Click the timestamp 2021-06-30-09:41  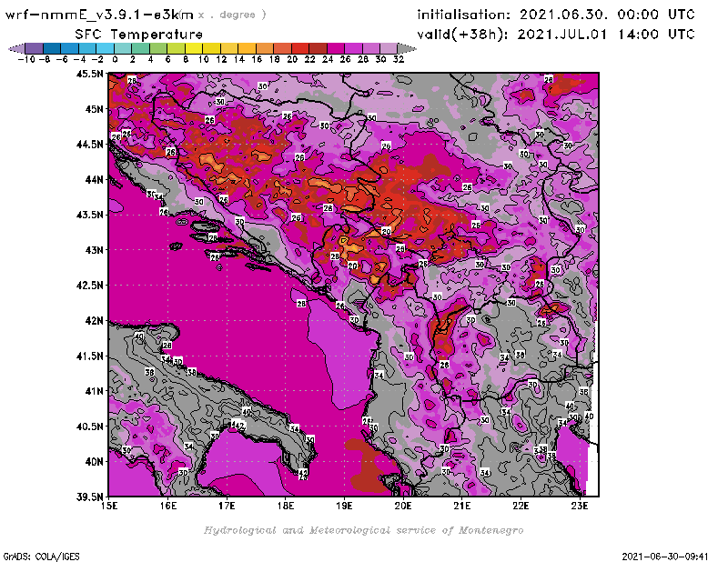click(x=665, y=556)
